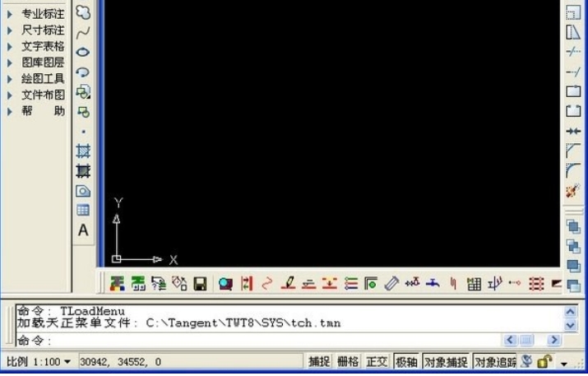Open the table tool
The height and width of the screenshot is (376, 588).
click(x=83, y=211)
